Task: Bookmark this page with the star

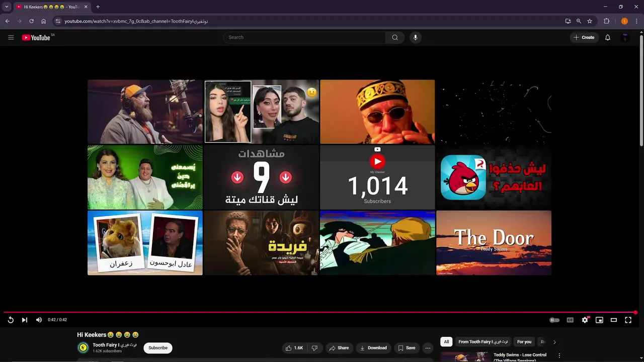Action: point(590,21)
